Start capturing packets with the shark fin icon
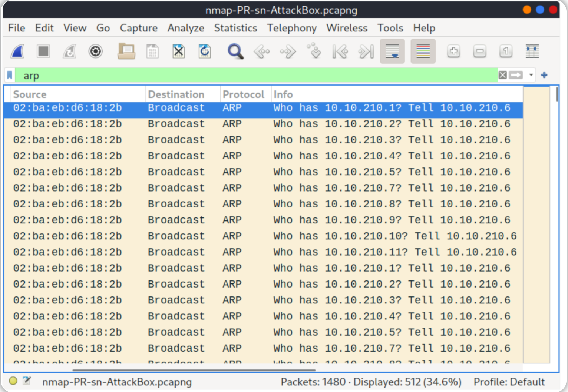The height and width of the screenshot is (392, 568). (x=17, y=51)
